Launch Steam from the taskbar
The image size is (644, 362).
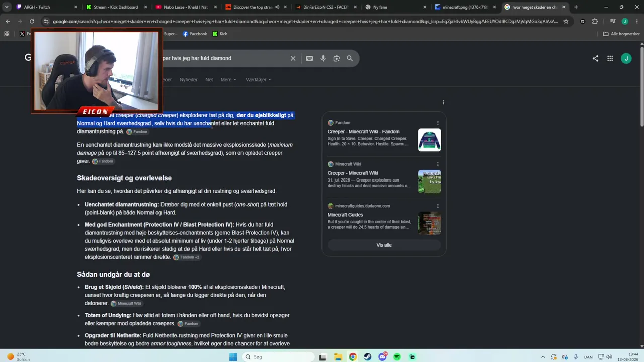coord(368,357)
